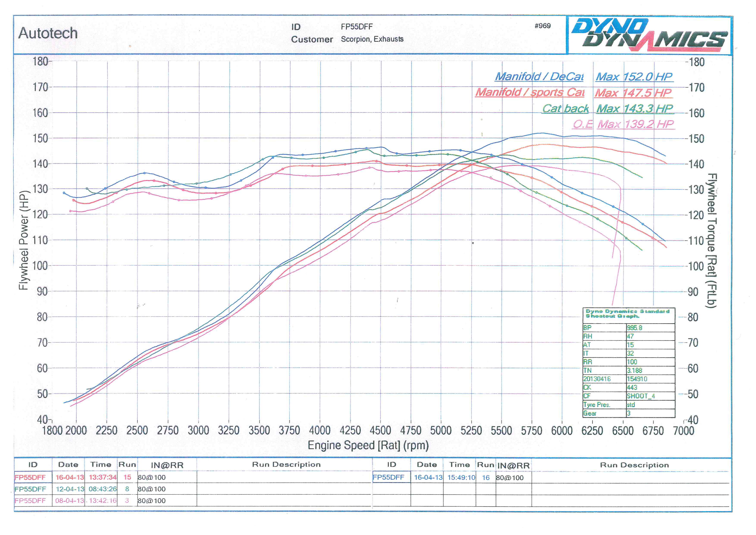756x535 pixels.
Task: Click the Autotech title text
Action: click(48, 33)
